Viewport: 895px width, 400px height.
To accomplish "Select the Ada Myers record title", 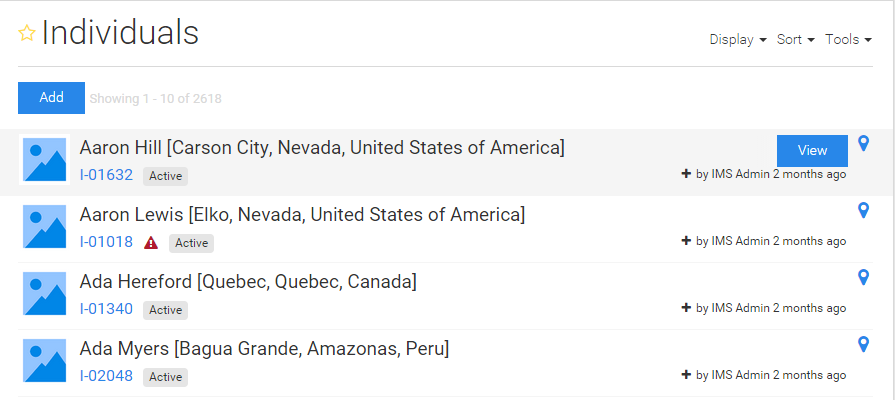I will click(264, 349).
